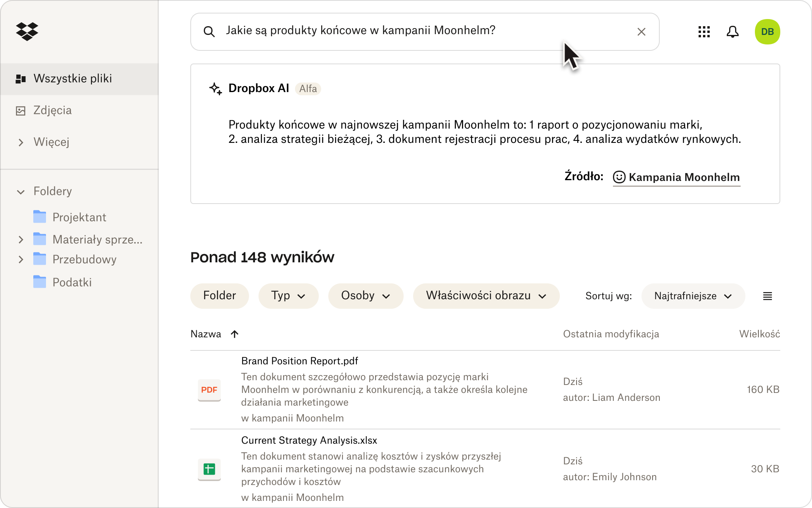Clear the search query with X
Image resolution: width=812 pixels, height=508 pixels.
pyautogui.click(x=641, y=32)
